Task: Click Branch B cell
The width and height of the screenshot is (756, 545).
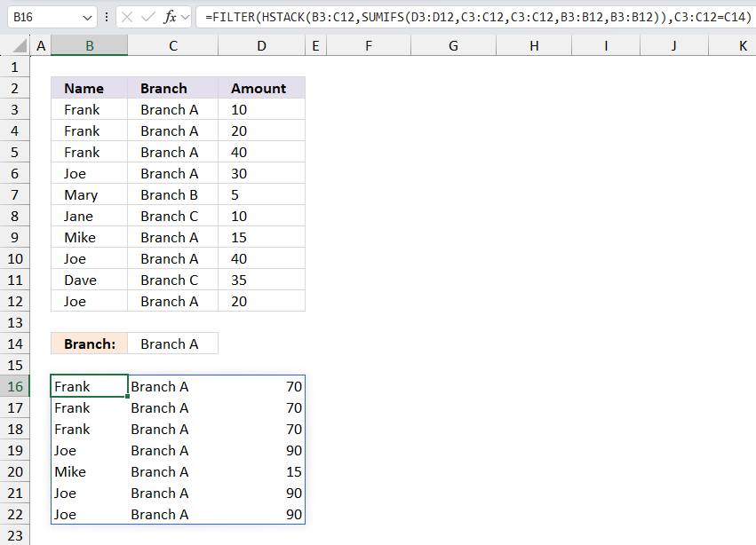Action: pos(173,194)
